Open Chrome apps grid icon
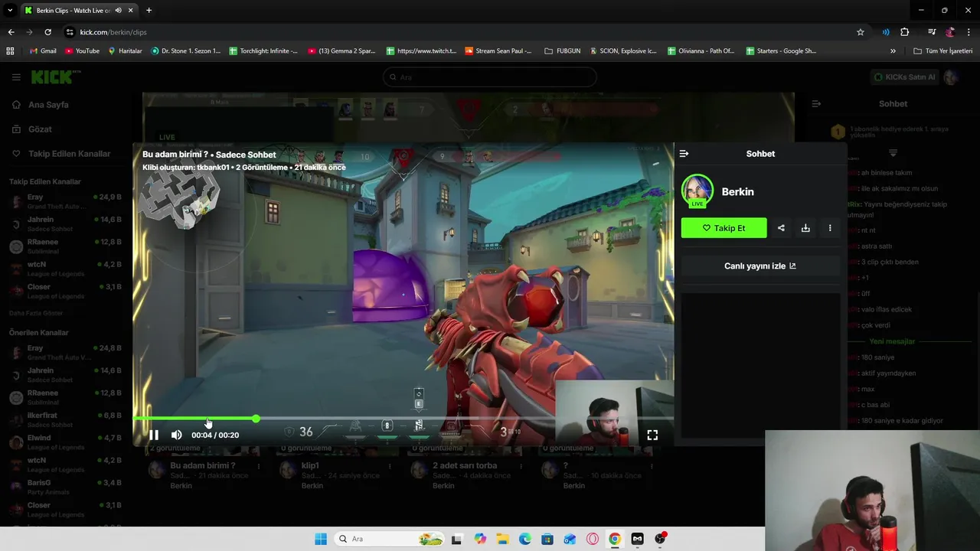 (x=10, y=51)
